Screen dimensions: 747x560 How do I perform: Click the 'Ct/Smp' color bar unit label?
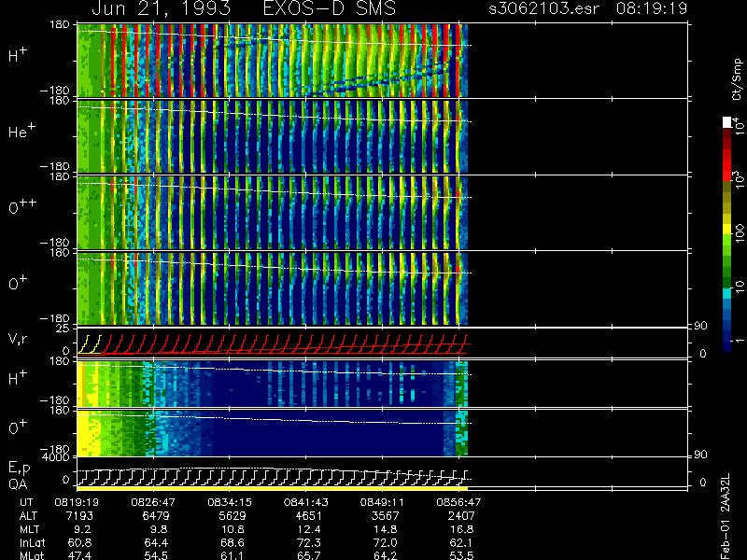(737, 79)
